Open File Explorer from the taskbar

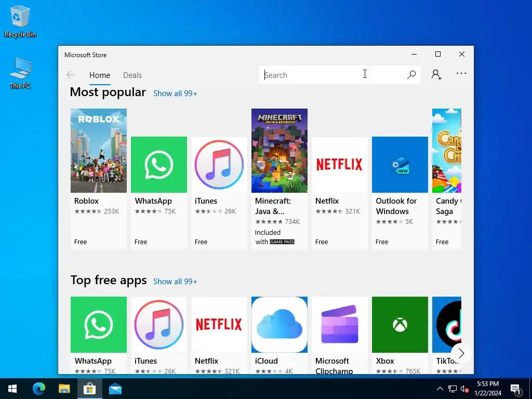[64, 389]
